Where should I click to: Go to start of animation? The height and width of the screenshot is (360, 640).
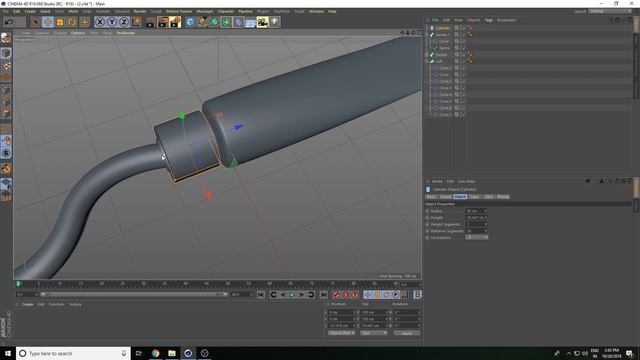pos(261,295)
